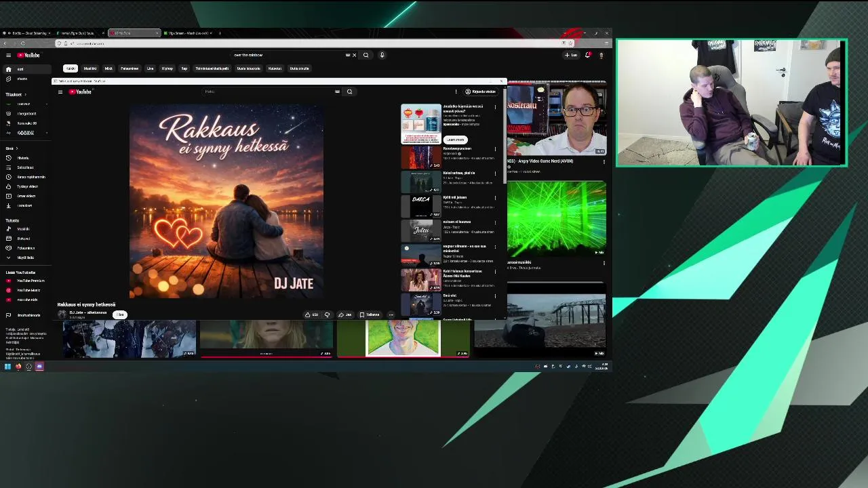The image size is (868, 488).
Task: Click the Luo (create) button
Action: click(x=571, y=55)
